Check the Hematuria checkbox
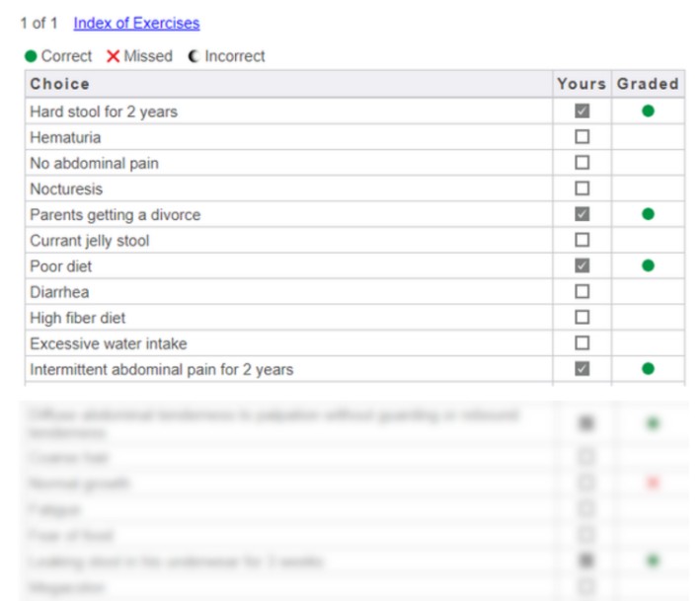 tap(583, 137)
